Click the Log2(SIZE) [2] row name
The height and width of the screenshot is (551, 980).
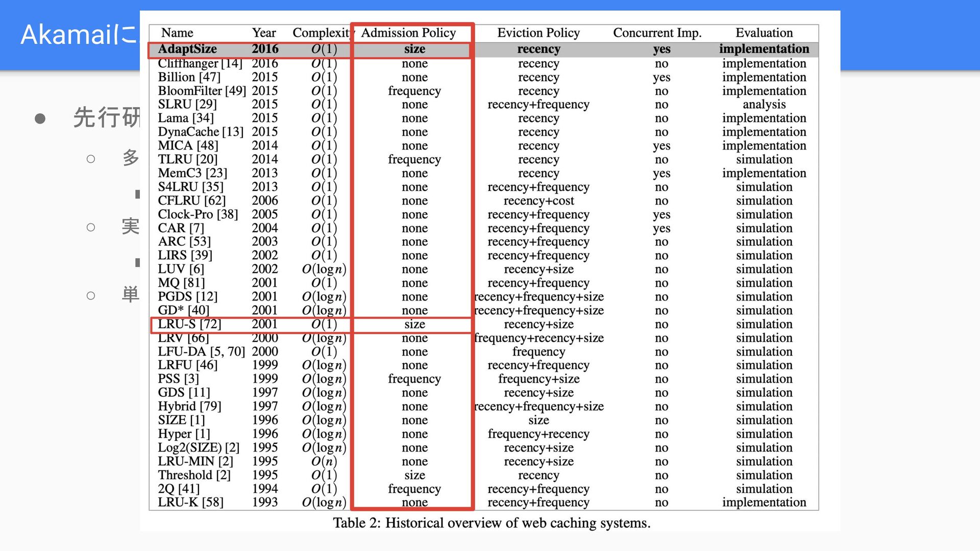(199, 447)
